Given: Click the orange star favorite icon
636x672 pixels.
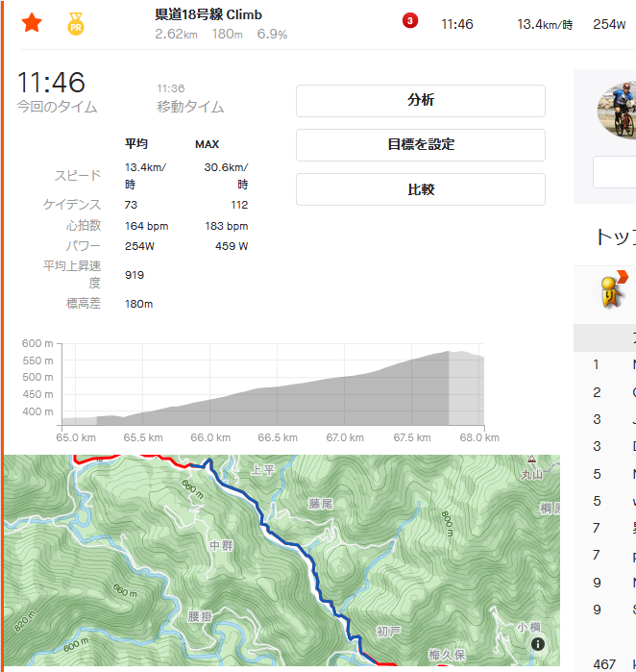Looking at the screenshot, I should point(32,23).
